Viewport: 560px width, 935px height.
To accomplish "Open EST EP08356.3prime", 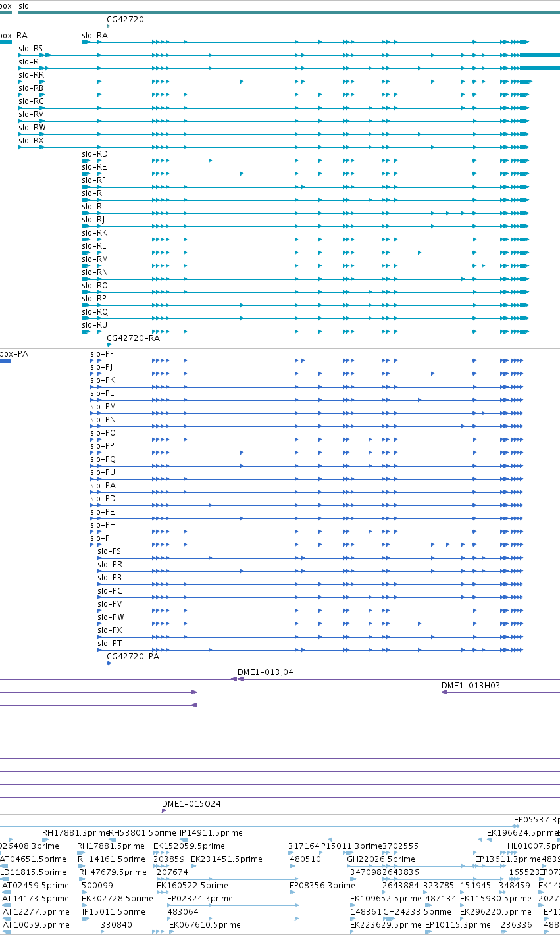I will (x=322, y=886).
